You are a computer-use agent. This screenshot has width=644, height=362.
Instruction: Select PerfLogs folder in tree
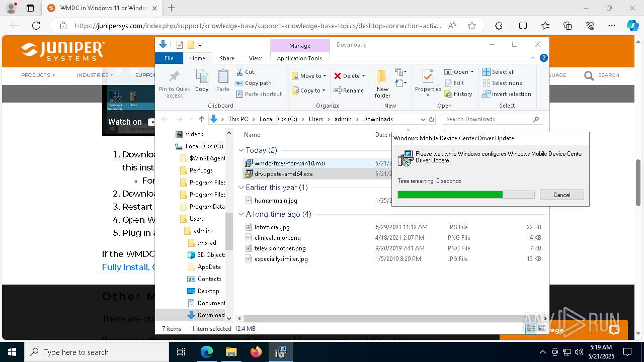(200, 170)
